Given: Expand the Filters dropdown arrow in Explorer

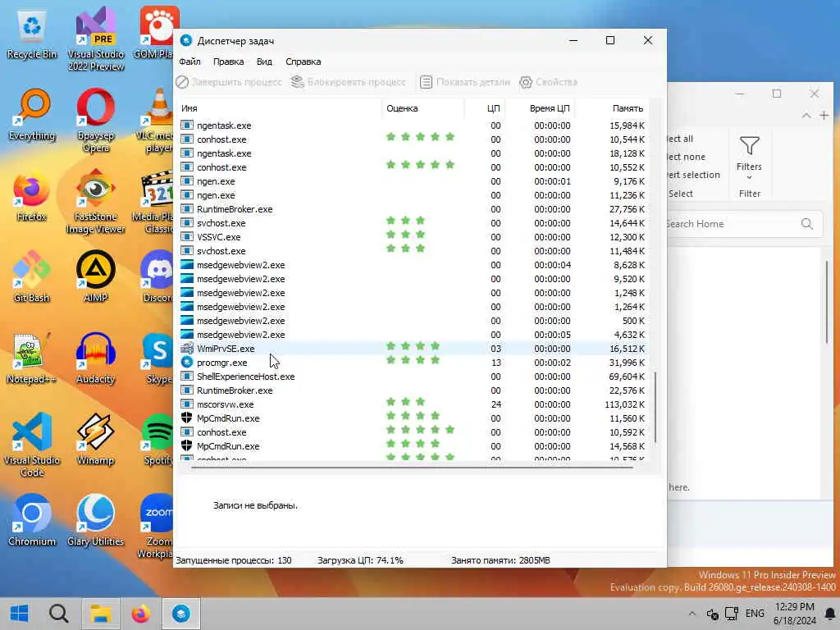Looking at the screenshot, I should tap(749, 177).
